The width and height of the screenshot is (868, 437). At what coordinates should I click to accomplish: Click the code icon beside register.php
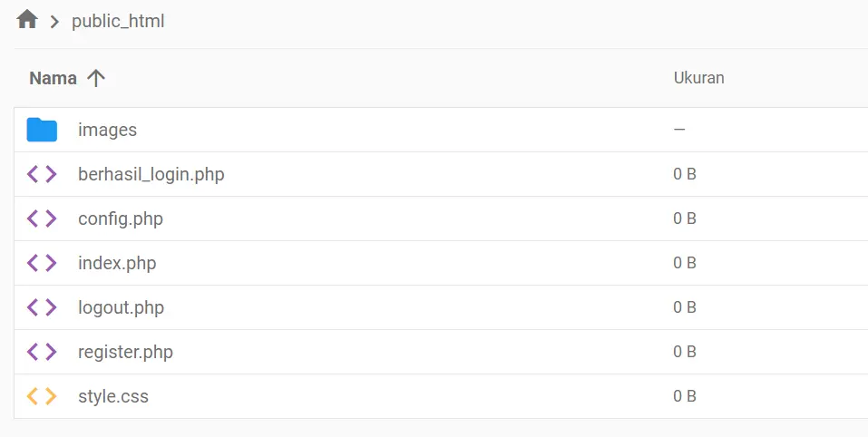pyautogui.click(x=42, y=352)
